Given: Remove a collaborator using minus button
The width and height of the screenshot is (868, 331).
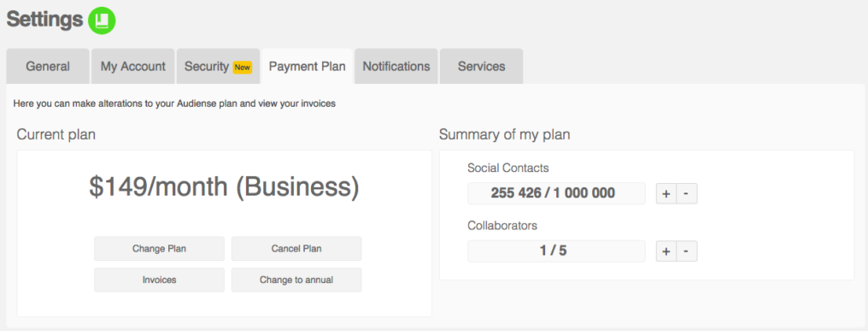Looking at the screenshot, I should click(x=686, y=251).
